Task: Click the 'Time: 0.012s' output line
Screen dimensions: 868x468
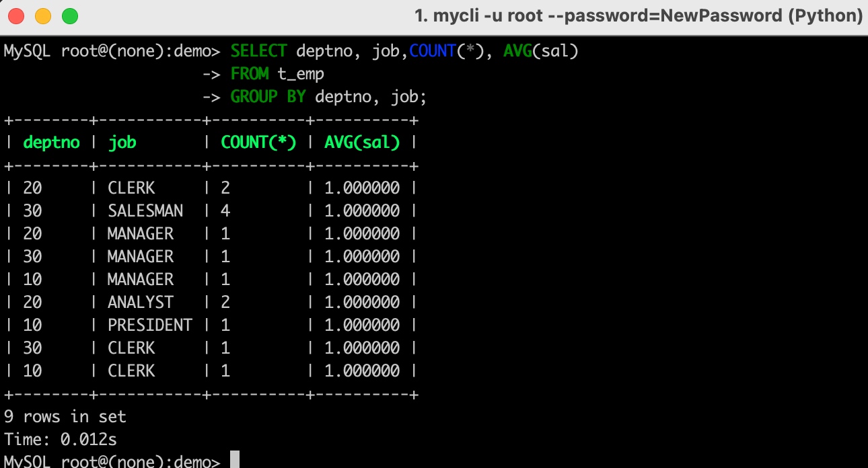Action: click(61, 440)
